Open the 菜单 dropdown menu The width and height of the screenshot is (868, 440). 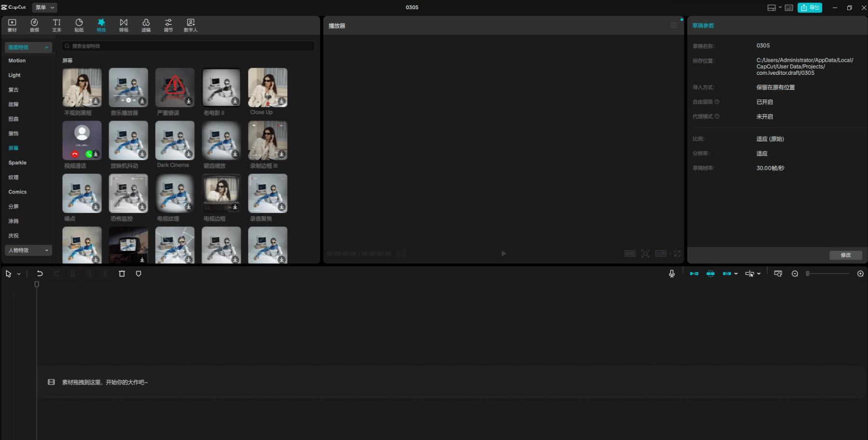pos(45,8)
